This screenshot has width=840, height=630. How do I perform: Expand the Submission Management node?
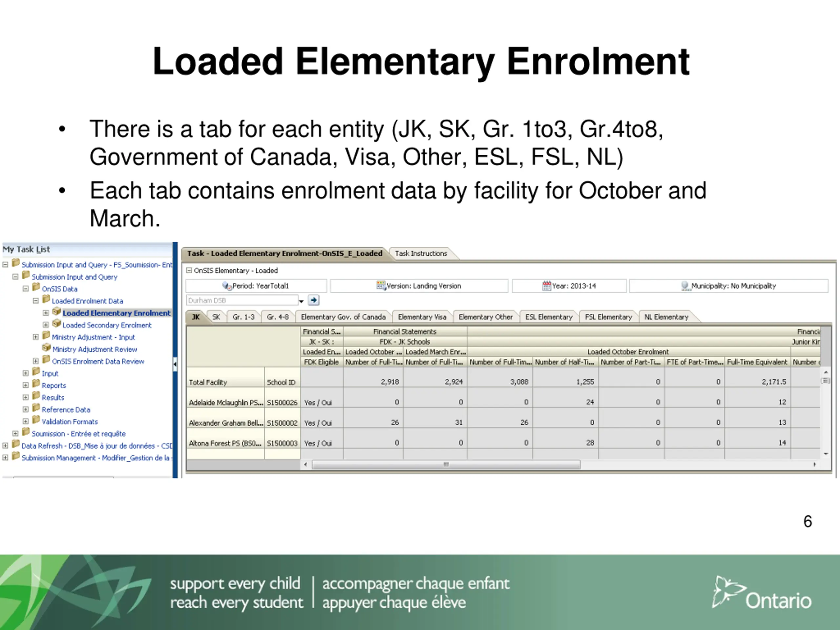(5, 458)
